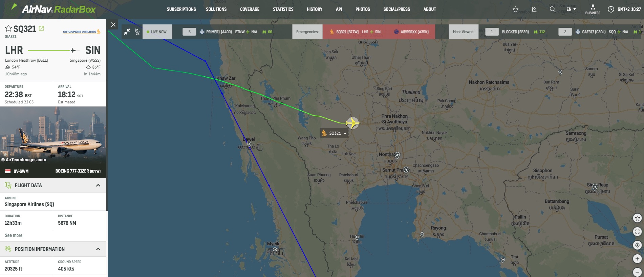Viewport: 644px width, 277px height.
Task: Click the Boeing 777-312ER aircraft type
Action: pyautogui.click(x=78, y=171)
